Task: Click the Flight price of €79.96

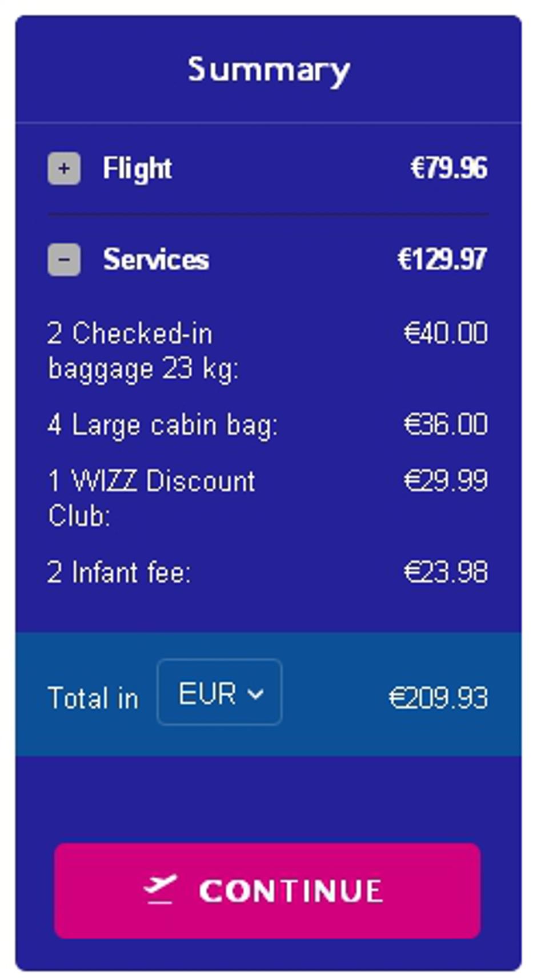Action: 450,168
